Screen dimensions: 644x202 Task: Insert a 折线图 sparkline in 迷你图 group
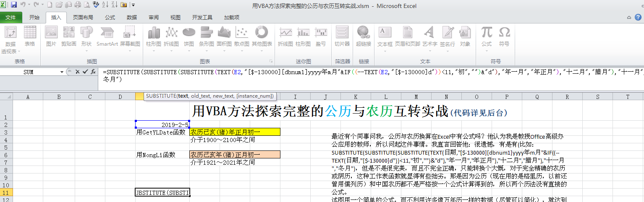click(285, 36)
